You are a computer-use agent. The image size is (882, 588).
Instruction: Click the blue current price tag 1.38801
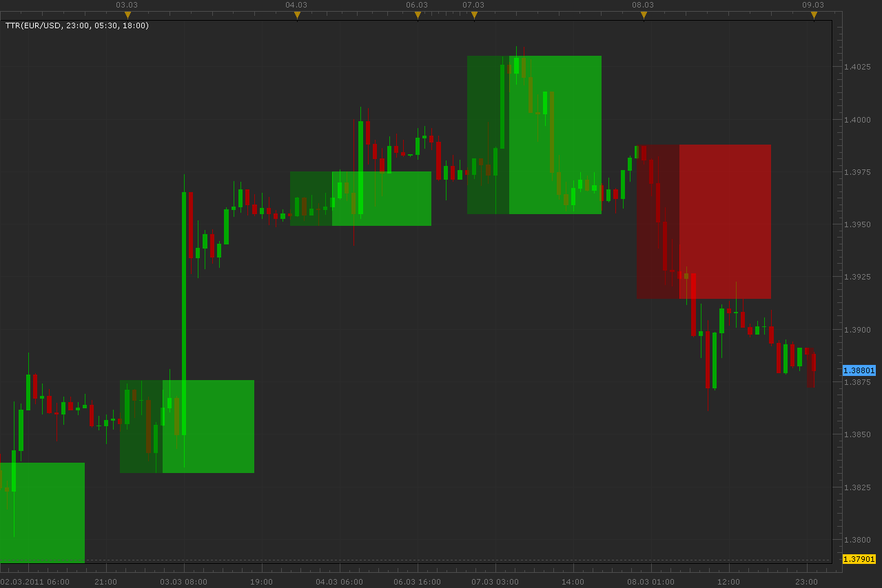(x=859, y=370)
